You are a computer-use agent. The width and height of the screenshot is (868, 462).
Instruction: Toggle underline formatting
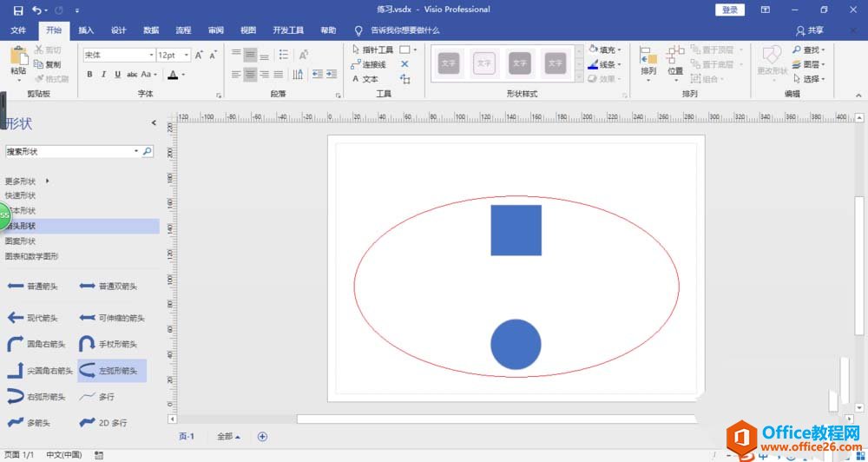tap(118, 75)
